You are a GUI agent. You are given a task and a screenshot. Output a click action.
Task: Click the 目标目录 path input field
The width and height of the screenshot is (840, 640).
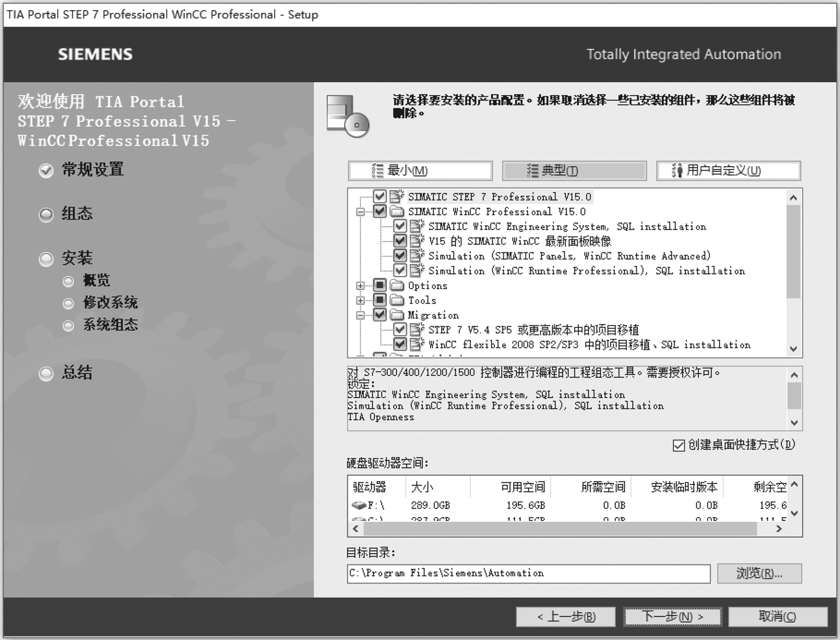tap(529, 573)
